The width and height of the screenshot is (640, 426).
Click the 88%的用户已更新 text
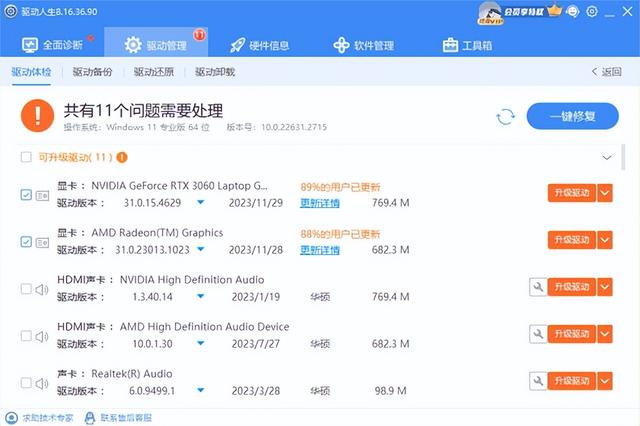(340, 234)
